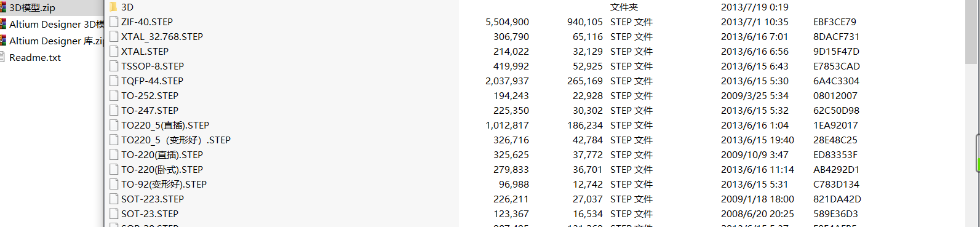Click the Readme.txt file
Viewport: 980px width, 227px height.
tap(35, 57)
